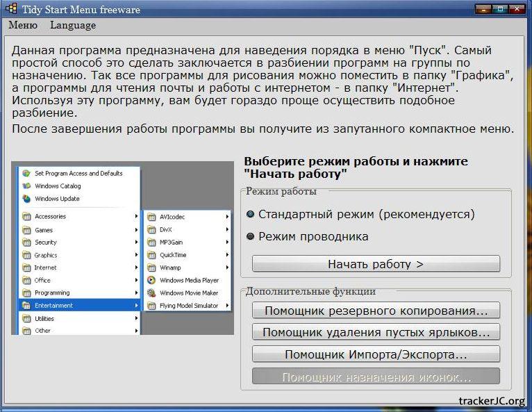Image resolution: width=532 pixels, height=412 pixels.
Task: Open the Помощник Импорта/Экспорта wizard
Action: (x=375, y=355)
